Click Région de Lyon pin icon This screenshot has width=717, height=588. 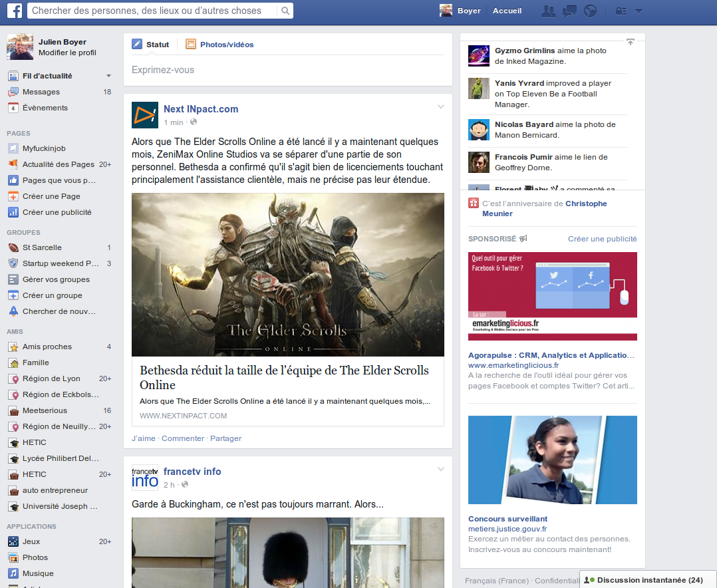point(13,378)
